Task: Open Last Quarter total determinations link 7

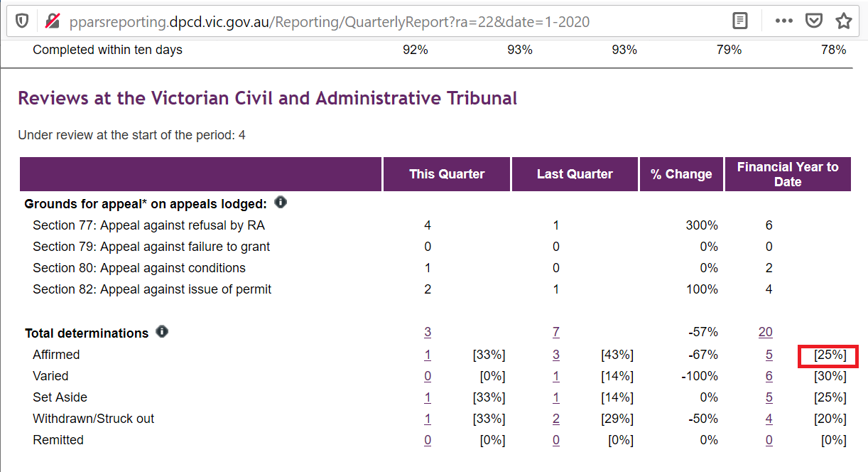Action: point(556,333)
